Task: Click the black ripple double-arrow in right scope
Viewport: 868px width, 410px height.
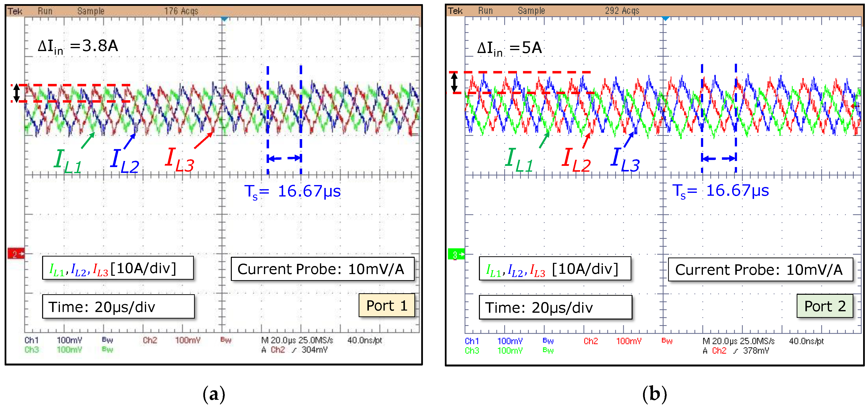Action: [x=454, y=82]
